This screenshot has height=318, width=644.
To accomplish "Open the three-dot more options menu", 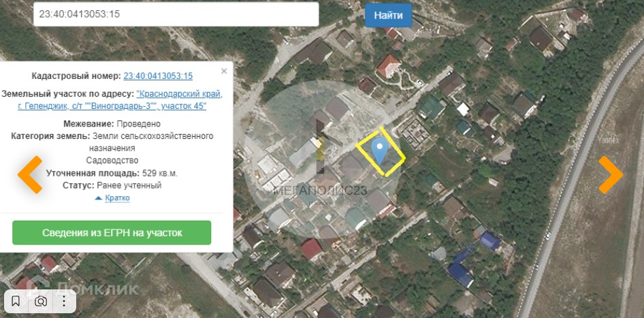I will 64,302.
